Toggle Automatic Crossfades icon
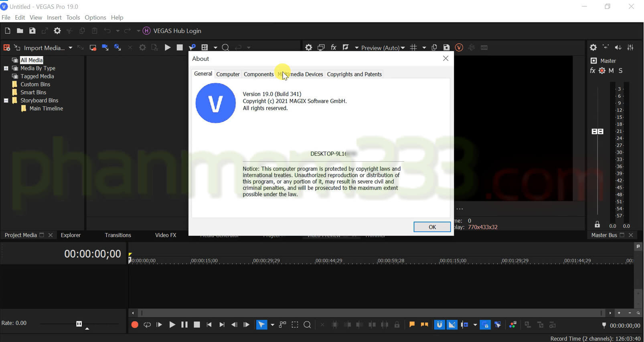The image size is (644, 342). click(x=452, y=325)
